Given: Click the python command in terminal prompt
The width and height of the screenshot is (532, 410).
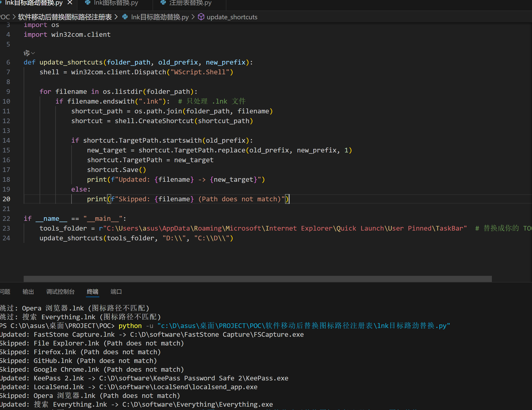Looking at the screenshot, I should [130, 326].
